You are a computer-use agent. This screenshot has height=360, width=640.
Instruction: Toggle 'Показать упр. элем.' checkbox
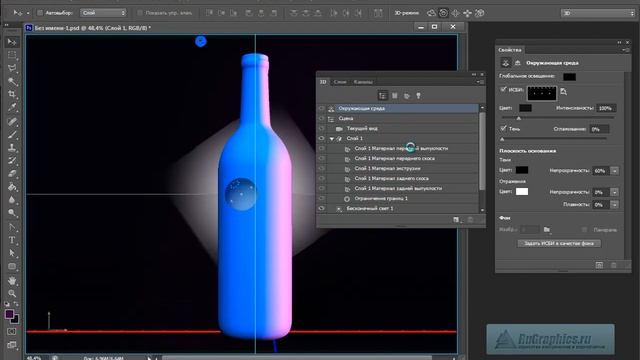coord(140,13)
